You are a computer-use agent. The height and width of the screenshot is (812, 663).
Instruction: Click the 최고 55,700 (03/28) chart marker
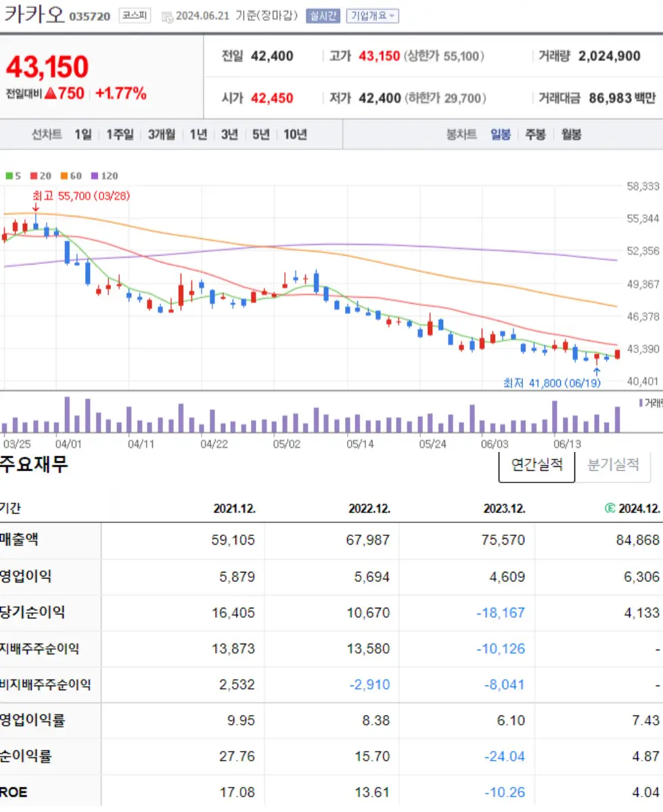coord(81,196)
